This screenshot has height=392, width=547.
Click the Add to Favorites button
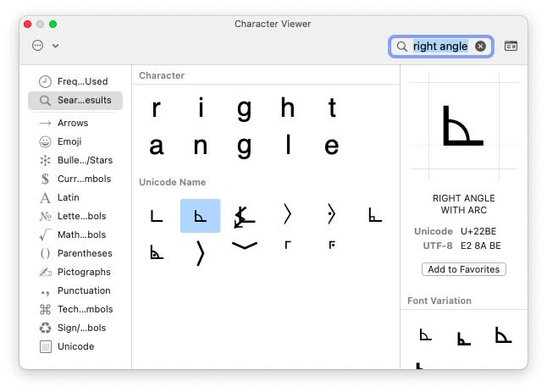[464, 269]
